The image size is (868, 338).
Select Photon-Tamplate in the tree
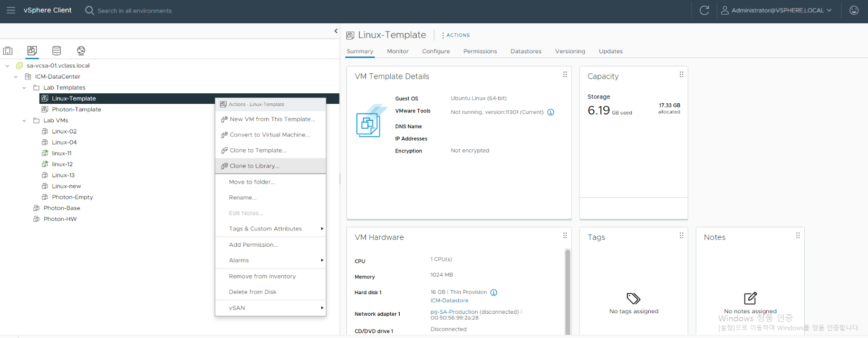tap(76, 110)
